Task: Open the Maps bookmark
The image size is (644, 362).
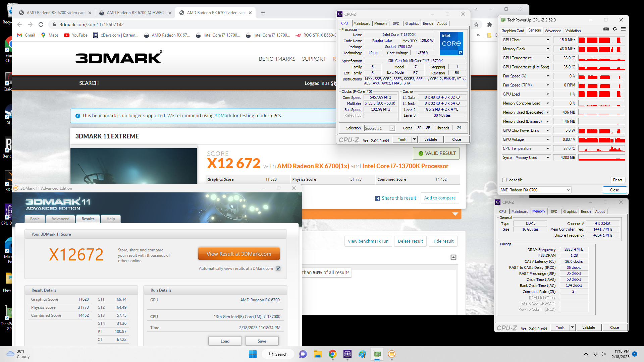Action: coord(50,35)
